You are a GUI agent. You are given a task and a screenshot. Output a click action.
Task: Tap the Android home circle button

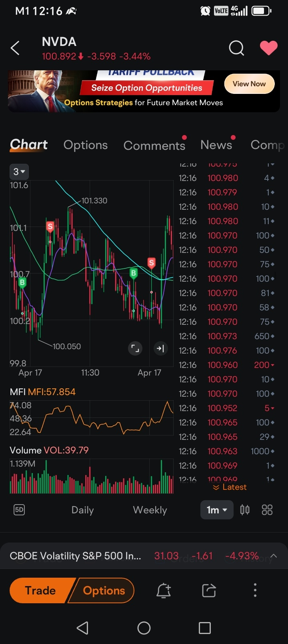[144, 628]
